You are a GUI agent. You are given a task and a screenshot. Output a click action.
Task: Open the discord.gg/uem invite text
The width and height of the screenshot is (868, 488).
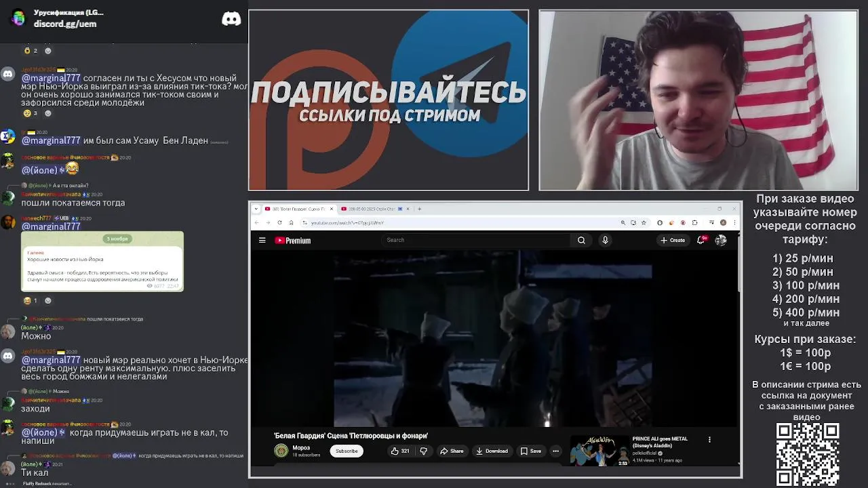[x=65, y=24]
